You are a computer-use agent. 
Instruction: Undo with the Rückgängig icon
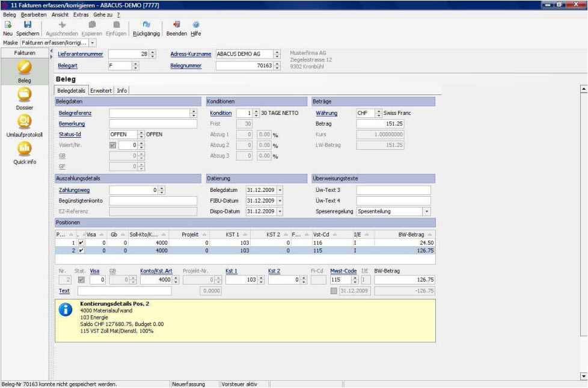pyautogui.click(x=146, y=25)
